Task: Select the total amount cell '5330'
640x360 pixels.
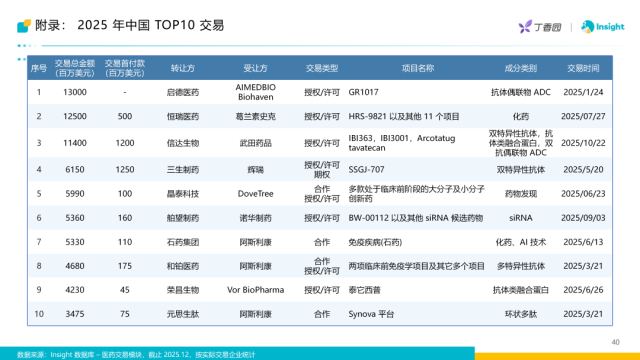Action: click(x=75, y=242)
